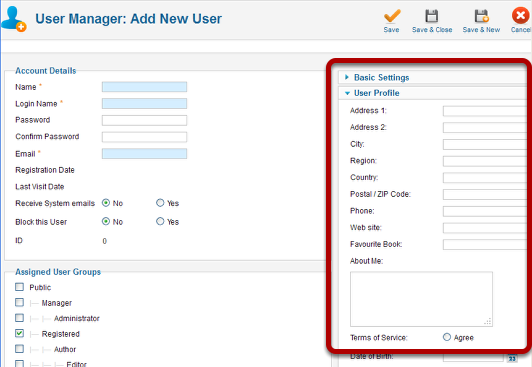Screen dimensions: 532x367
Task: Set Block this User to No
Action: pos(106,221)
